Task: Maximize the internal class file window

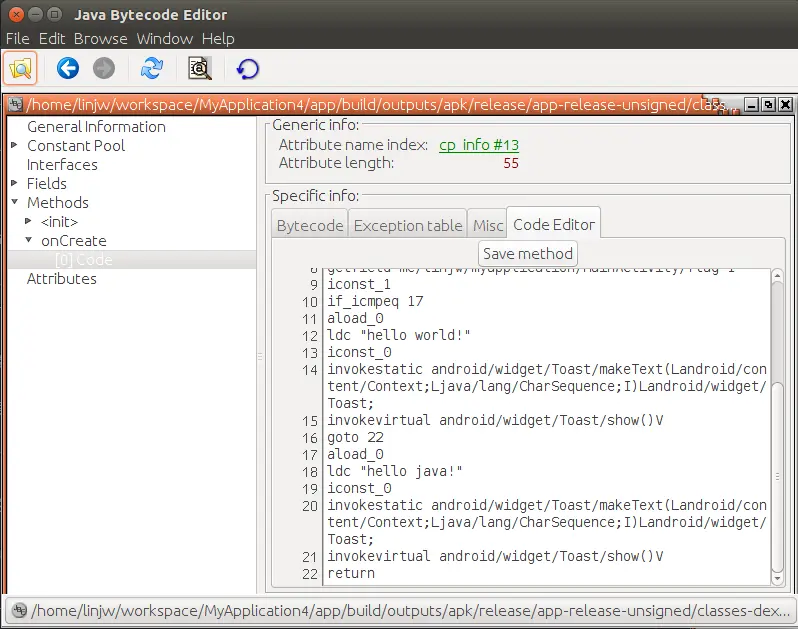Action: [768, 104]
